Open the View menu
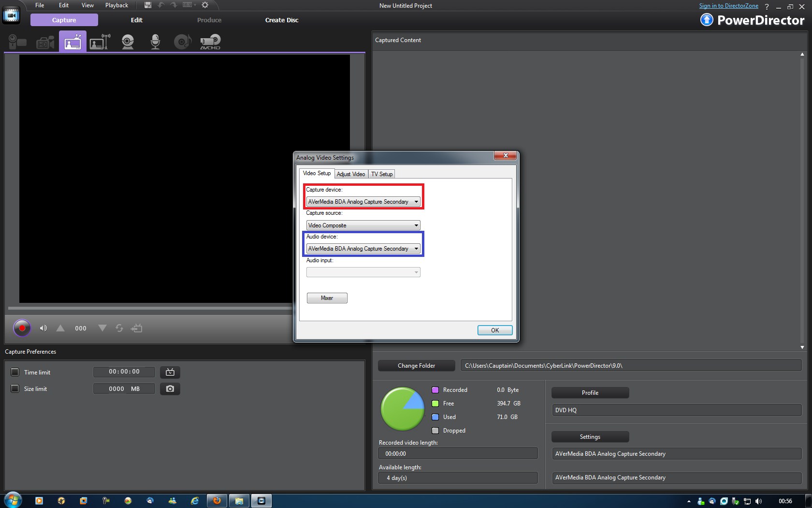 (x=87, y=5)
